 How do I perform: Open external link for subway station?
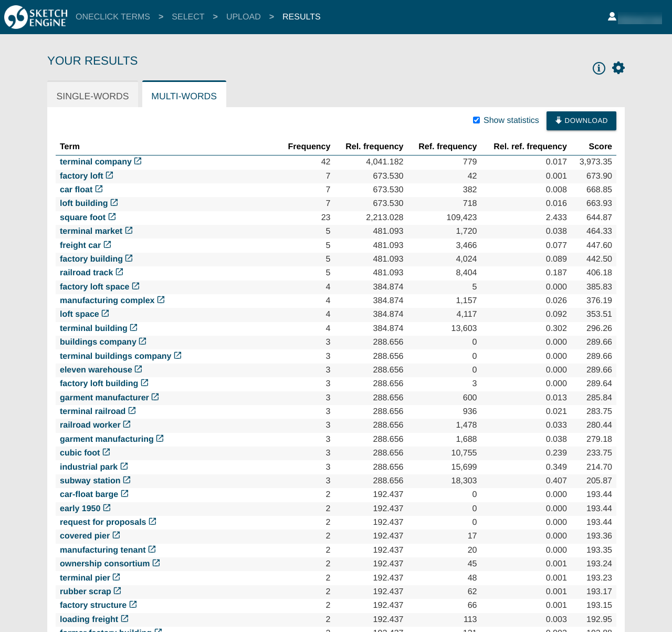127,479
